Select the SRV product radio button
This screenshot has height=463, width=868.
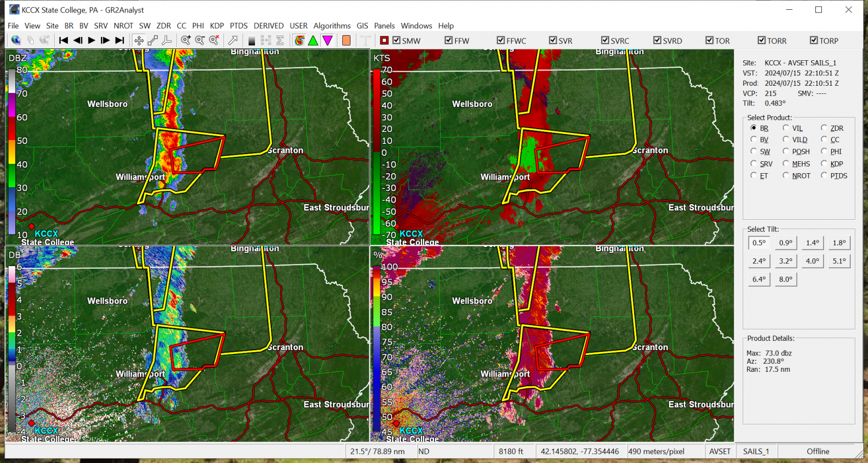click(x=754, y=163)
